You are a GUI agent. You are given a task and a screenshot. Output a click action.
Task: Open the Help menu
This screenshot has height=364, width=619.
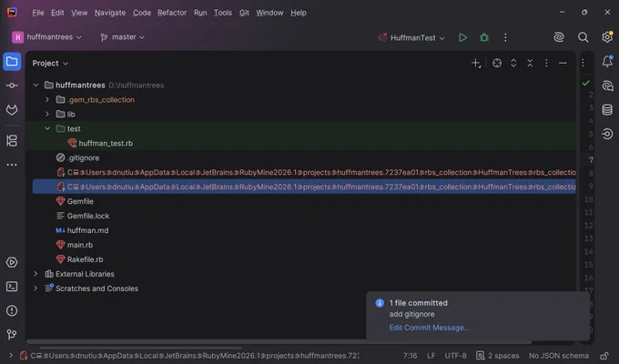pos(299,13)
